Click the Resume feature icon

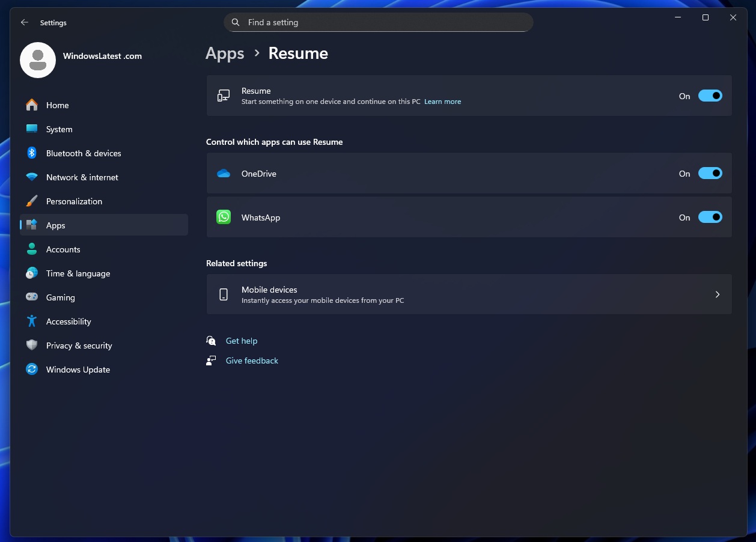coord(223,96)
